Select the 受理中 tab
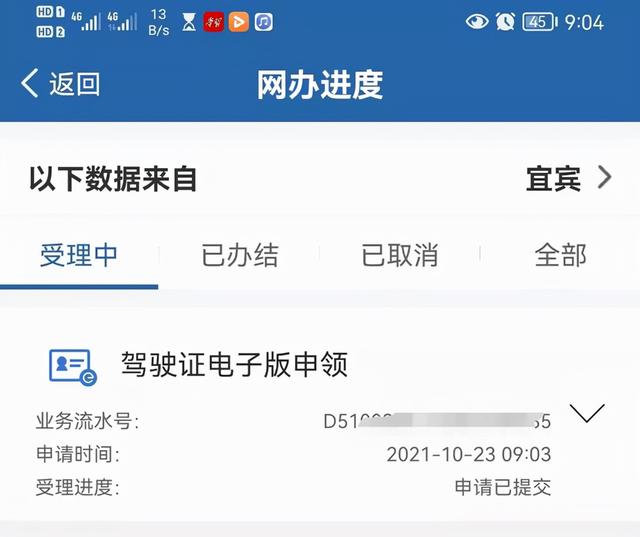640x537 pixels. point(79,255)
